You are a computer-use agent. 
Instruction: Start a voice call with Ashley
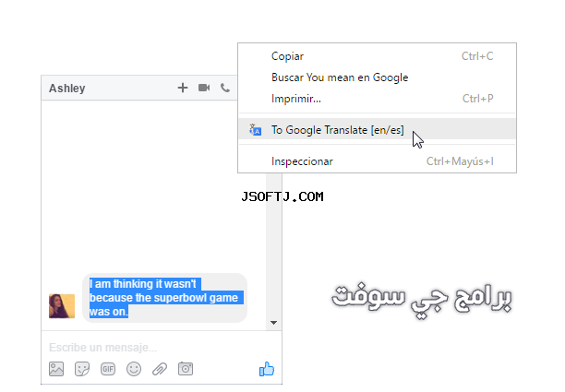coord(225,88)
